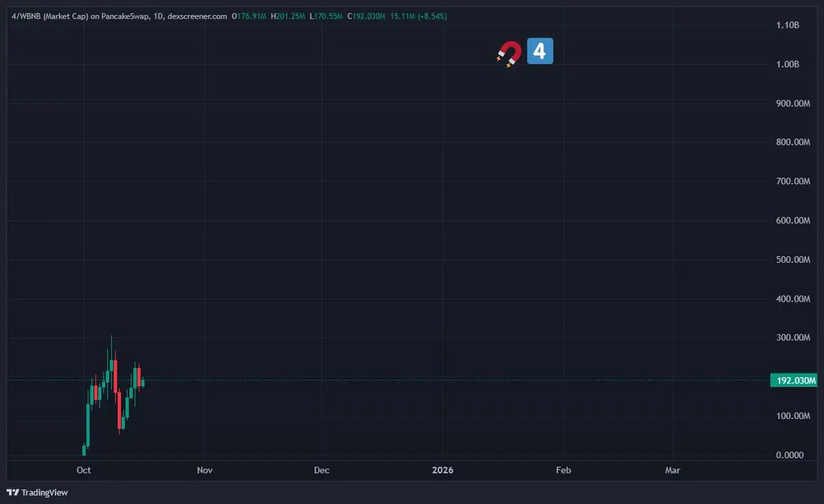This screenshot has width=824, height=504.
Task: Click the Oct label on time axis
Action: (84, 470)
